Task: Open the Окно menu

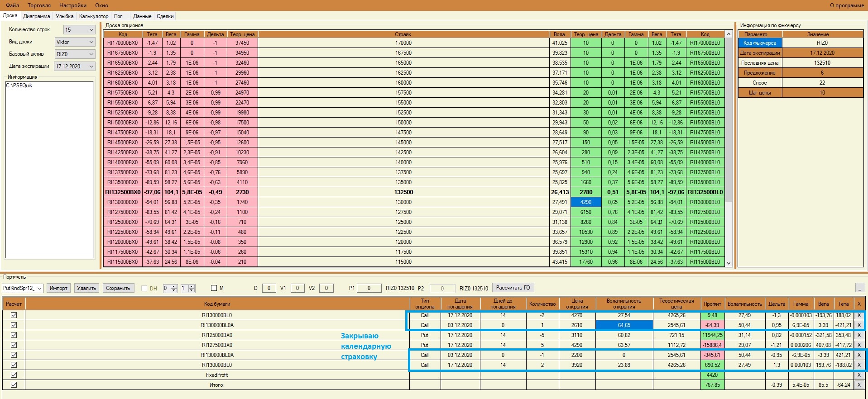Action: [x=102, y=5]
